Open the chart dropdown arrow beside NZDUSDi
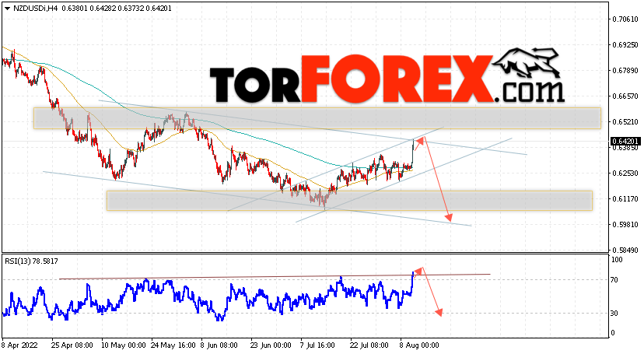Image resolution: width=644 pixels, height=354 pixels. pos(8,9)
